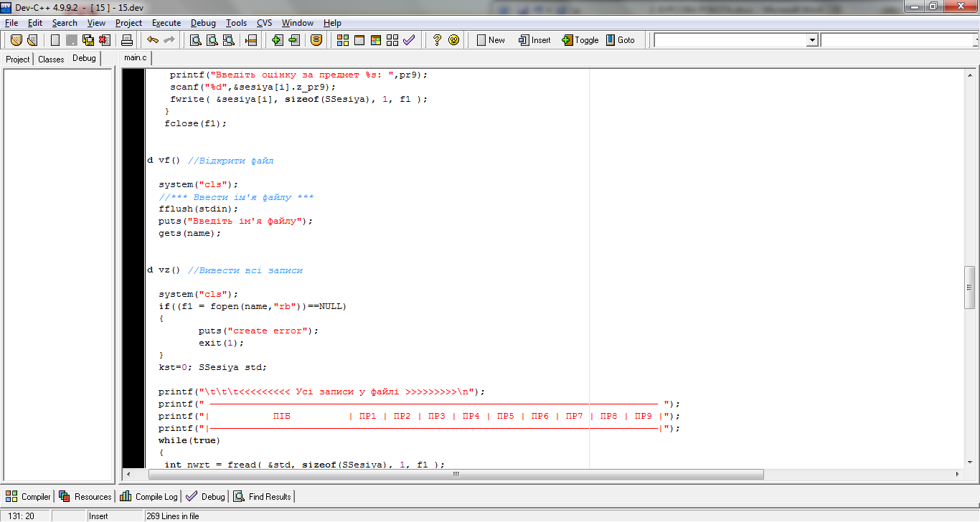980x522 pixels.
Task: Click the Insert toolbar button
Action: coord(534,40)
